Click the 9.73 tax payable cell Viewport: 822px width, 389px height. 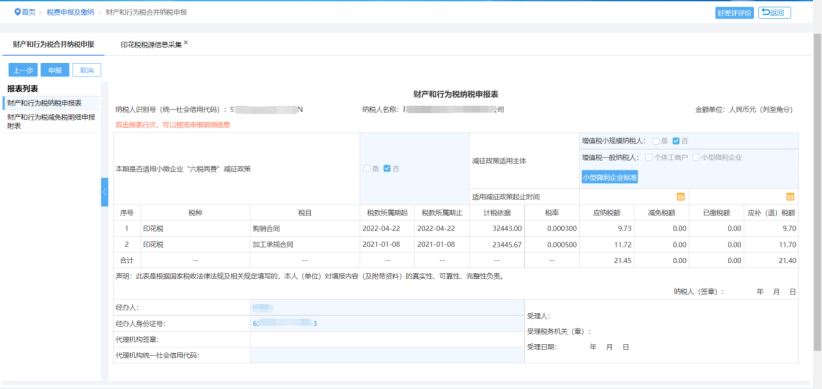607,229
